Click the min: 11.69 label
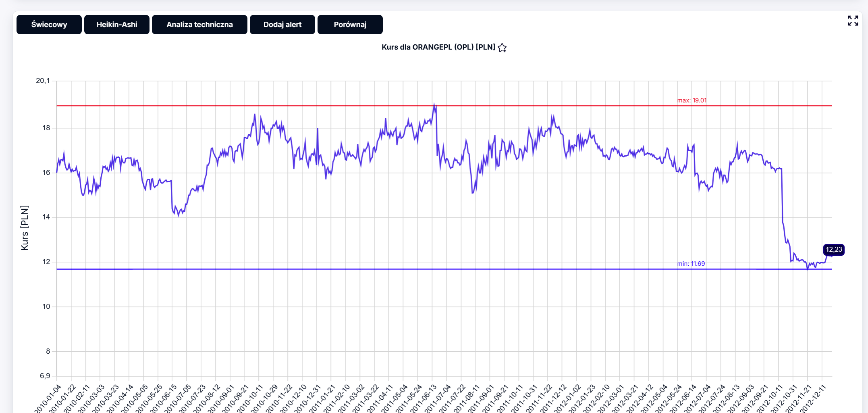 pyautogui.click(x=691, y=264)
